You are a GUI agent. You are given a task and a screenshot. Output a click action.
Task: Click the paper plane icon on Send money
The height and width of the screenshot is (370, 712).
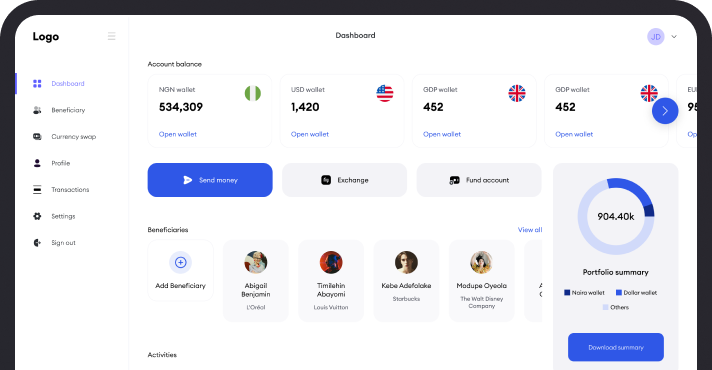188,180
